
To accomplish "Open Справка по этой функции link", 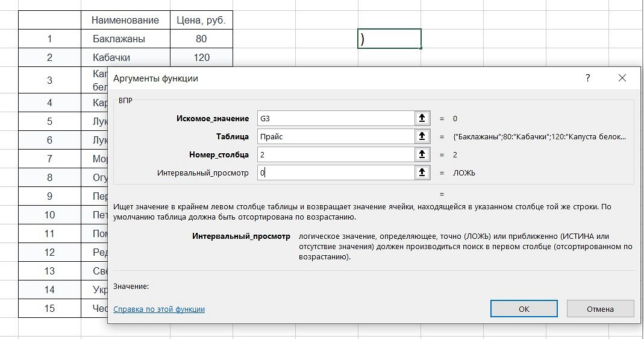I will pyautogui.click(x=159, y=309).
